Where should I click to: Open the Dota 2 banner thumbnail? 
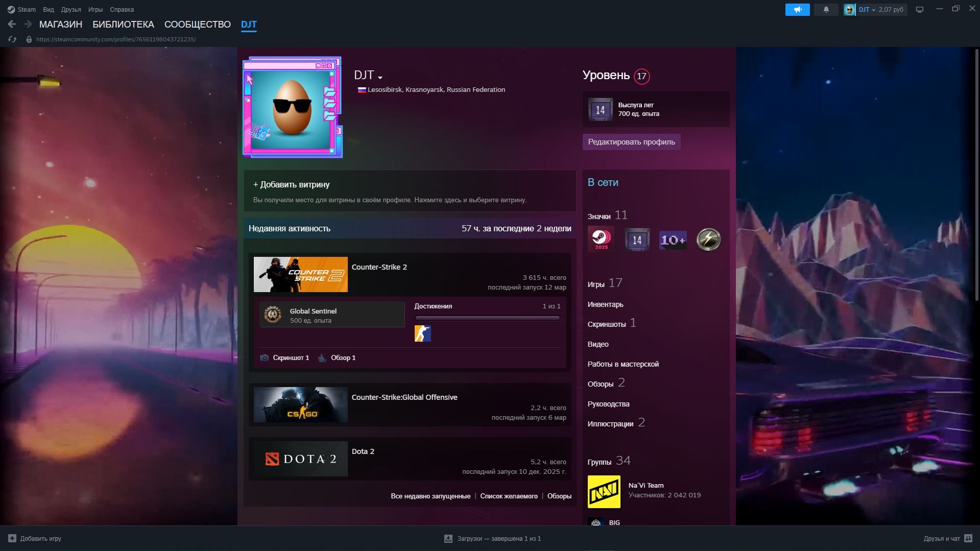click(301, 459)
